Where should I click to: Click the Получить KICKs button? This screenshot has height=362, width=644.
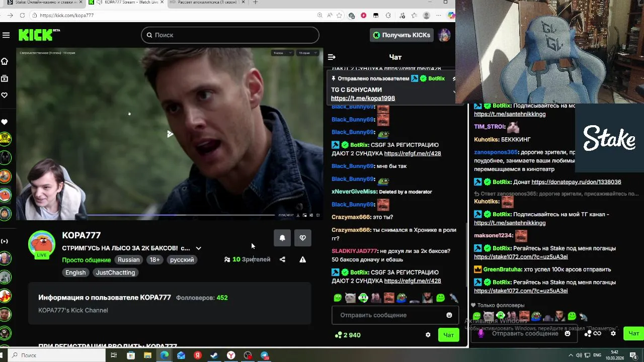(401, 35)
